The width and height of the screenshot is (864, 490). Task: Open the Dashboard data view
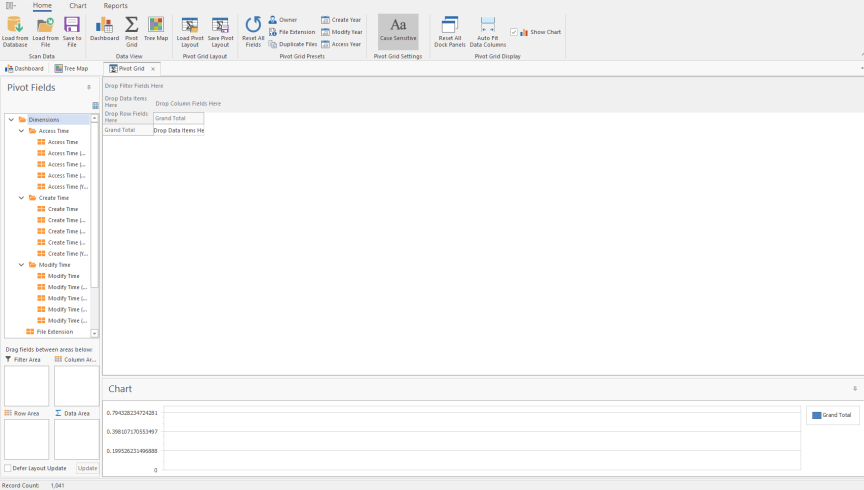(x=104, y=25)
